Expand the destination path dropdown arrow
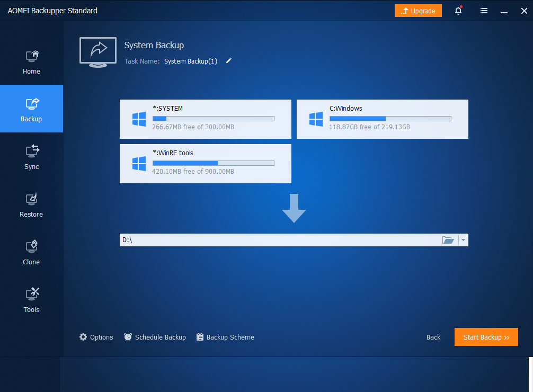This screenshot has height=392, width=533. pyautogui.click(x=464, y=240)
